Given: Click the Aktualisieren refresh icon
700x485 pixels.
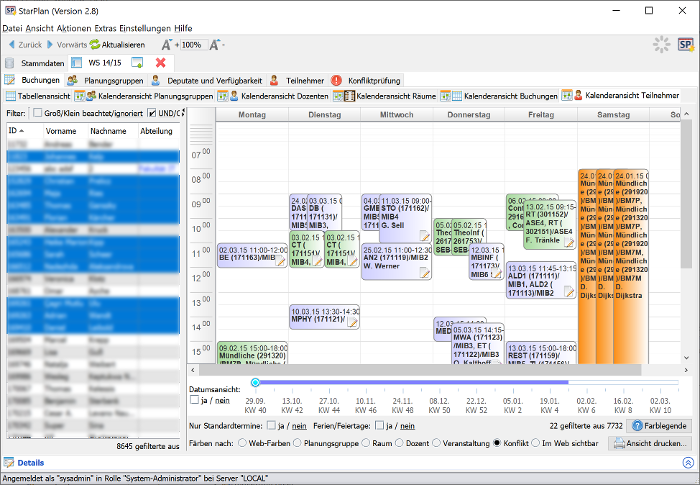Looking at the screenshot, I should [95, 45].
